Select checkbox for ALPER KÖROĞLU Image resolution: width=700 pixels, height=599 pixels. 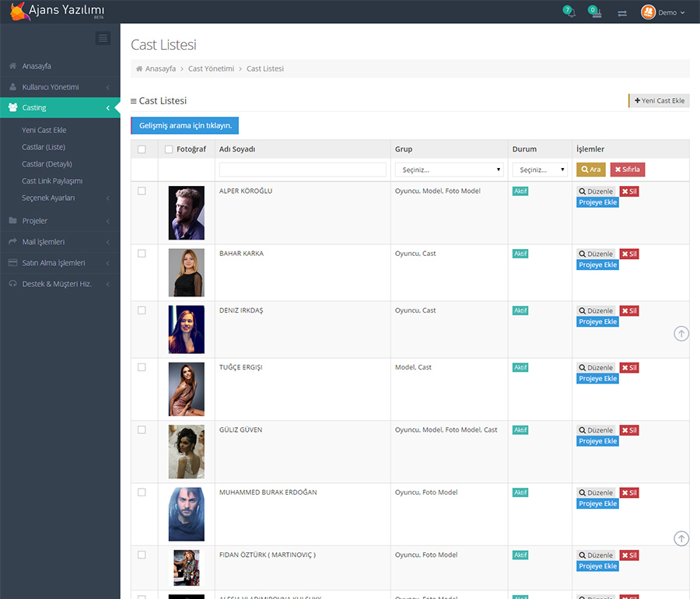click(142, 191)
